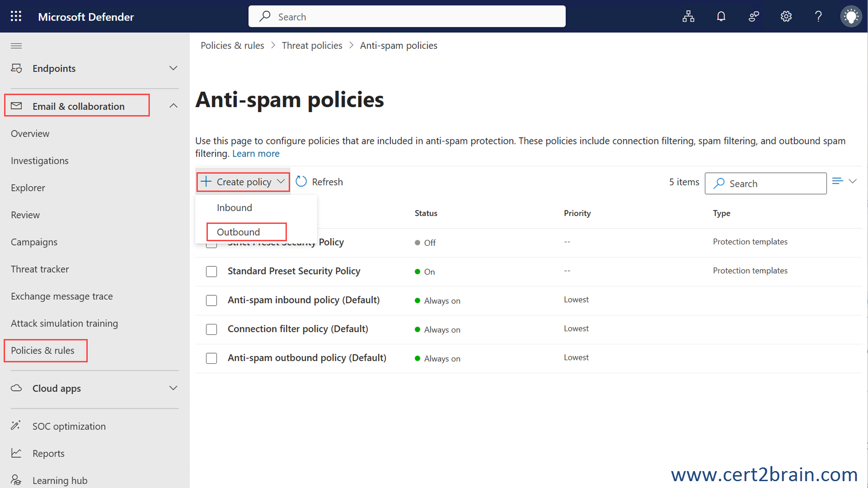Open the app launcher waffle icon

click(x=16, y=16)
